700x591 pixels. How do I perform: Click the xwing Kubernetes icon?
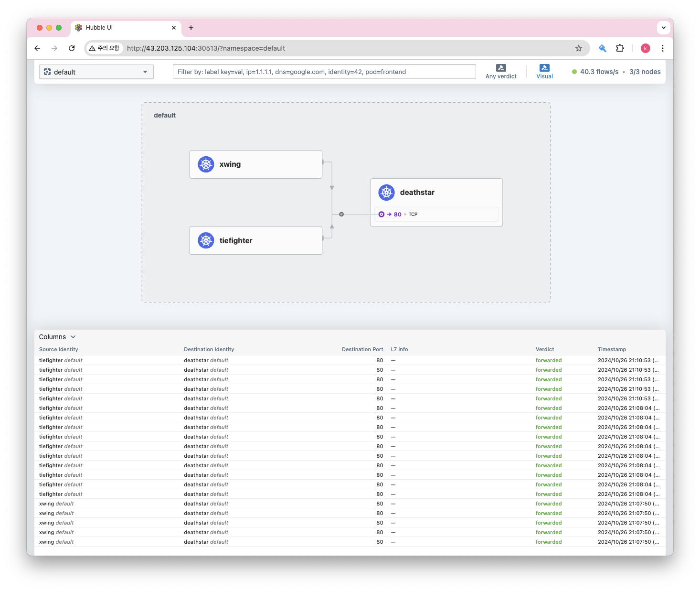tap(206, 164)
